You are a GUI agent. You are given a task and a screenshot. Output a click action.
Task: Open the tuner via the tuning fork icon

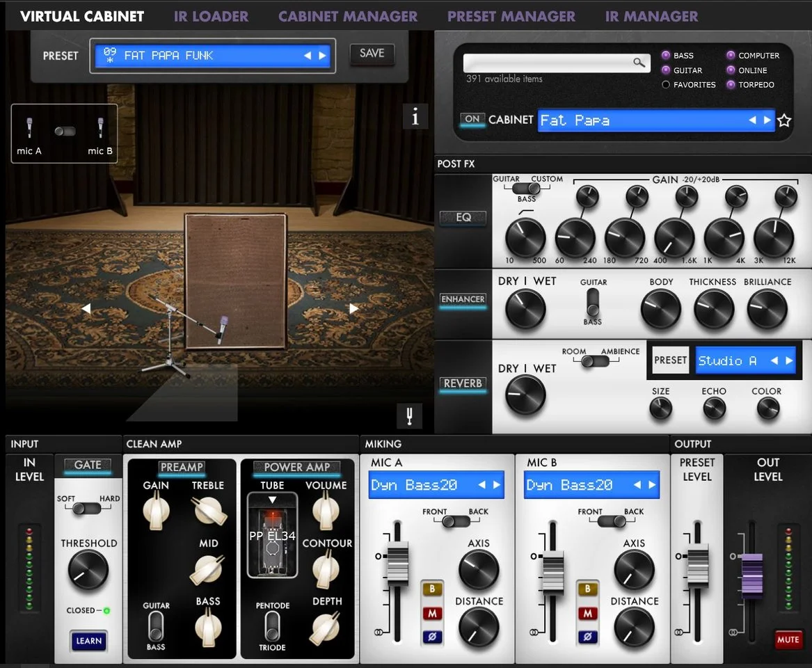409,416
